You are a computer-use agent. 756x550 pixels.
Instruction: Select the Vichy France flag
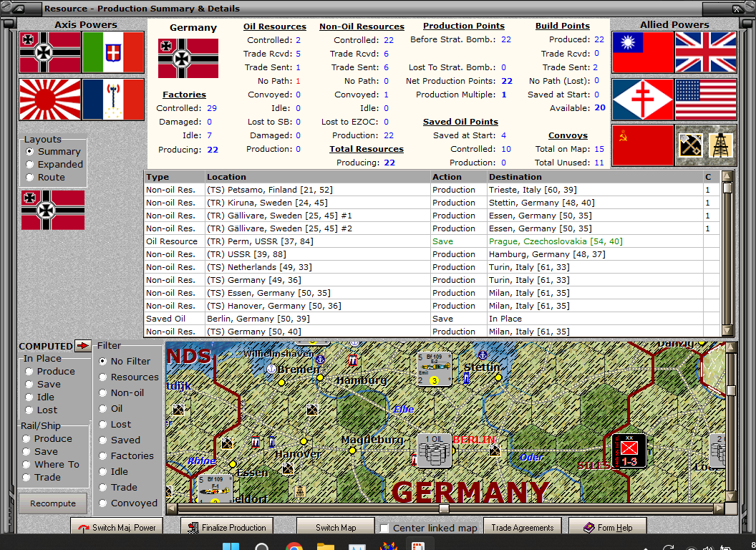pos(113,100)
